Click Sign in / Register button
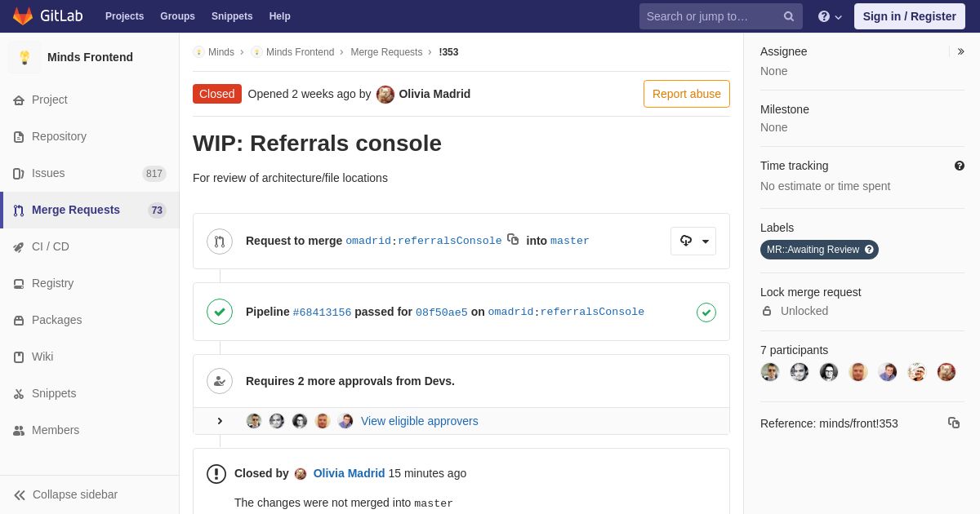Screen dimensions: 980x514 point(909,16)
